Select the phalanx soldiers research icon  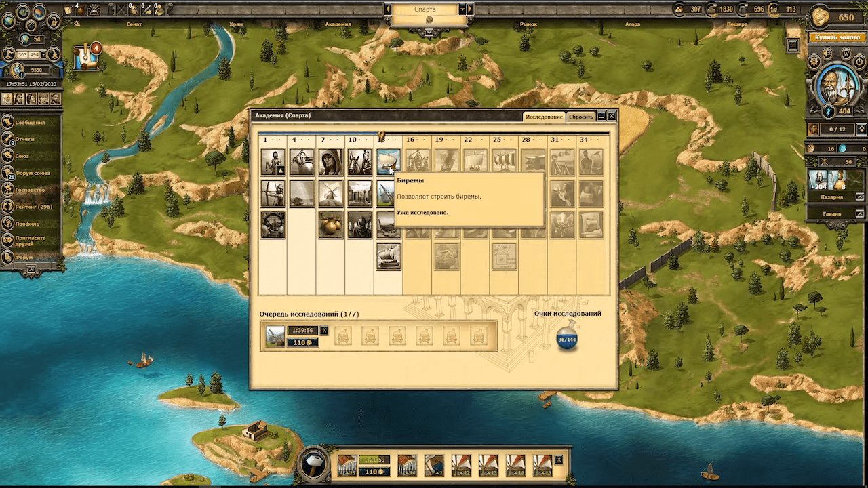pyautogui.click(x=359, y=225)
